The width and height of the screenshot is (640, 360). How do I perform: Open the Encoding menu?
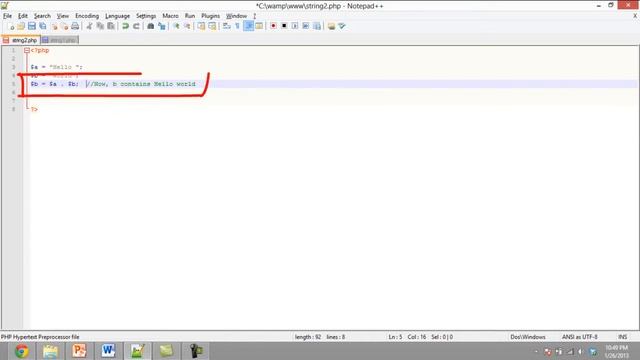(x=87, y=16)
